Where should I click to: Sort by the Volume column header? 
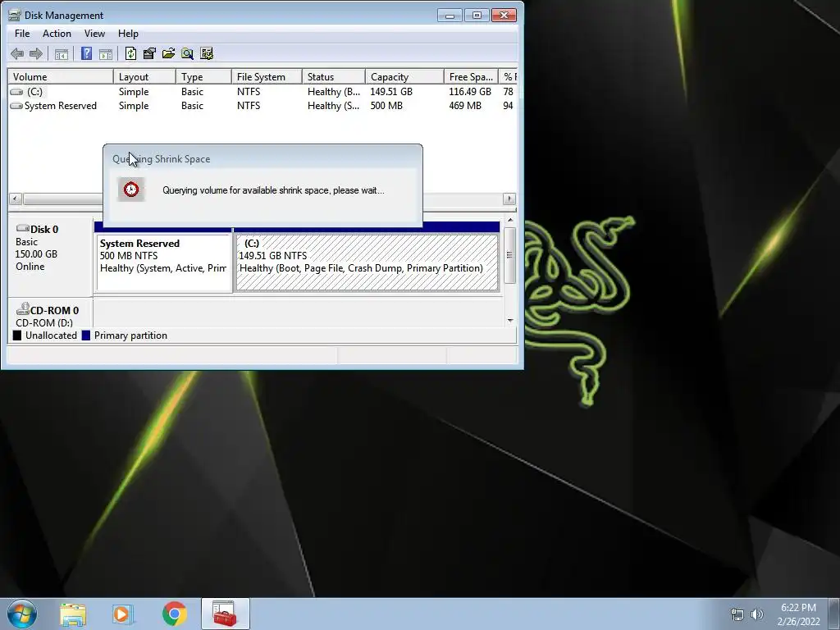[61, 76]
